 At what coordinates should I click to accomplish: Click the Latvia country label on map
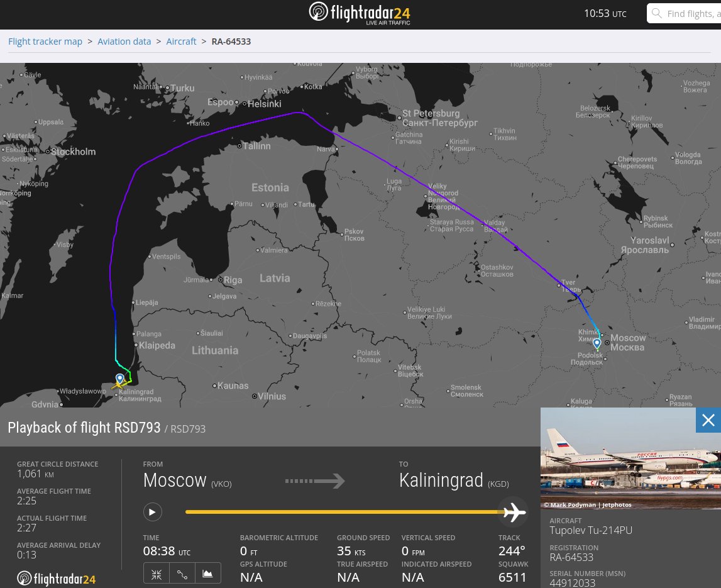pos(275,279)
